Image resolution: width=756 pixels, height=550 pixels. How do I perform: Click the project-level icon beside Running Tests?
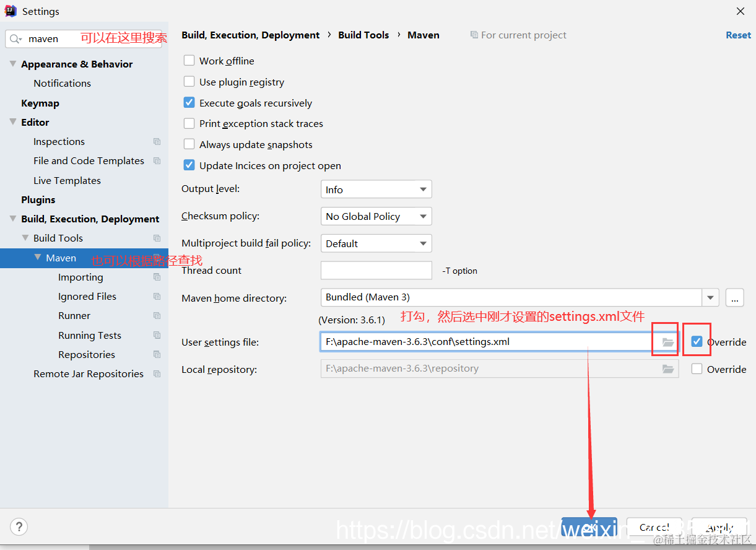pyautogui.click(x=157, y=336)
